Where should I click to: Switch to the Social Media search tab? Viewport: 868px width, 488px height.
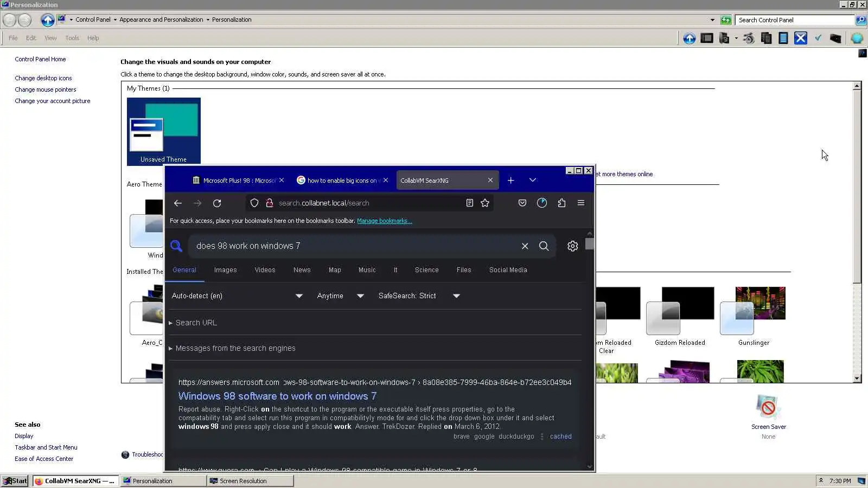tap(508, 270)
